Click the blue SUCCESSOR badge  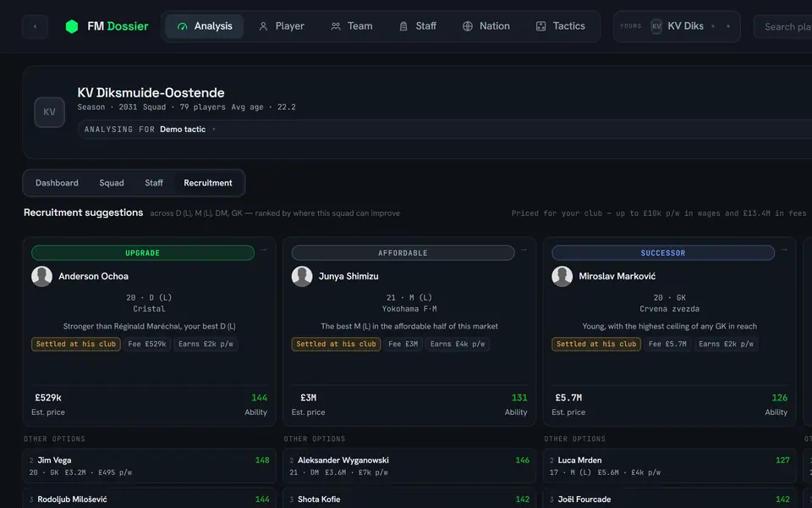click(x=663, y=253)
